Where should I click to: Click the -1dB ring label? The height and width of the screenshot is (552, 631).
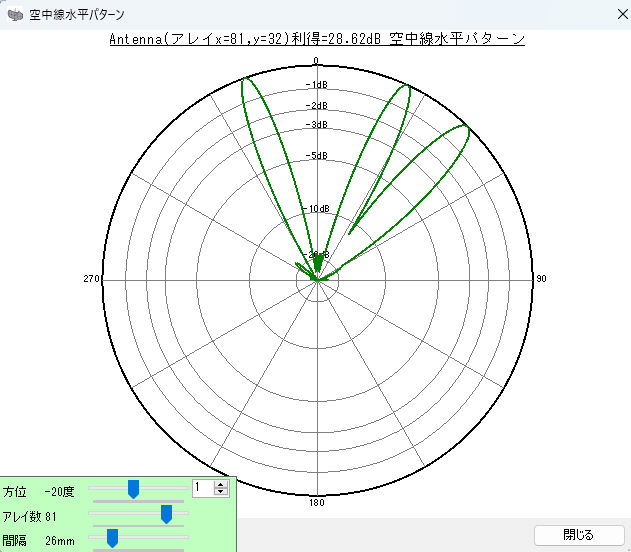click(315, 85)
